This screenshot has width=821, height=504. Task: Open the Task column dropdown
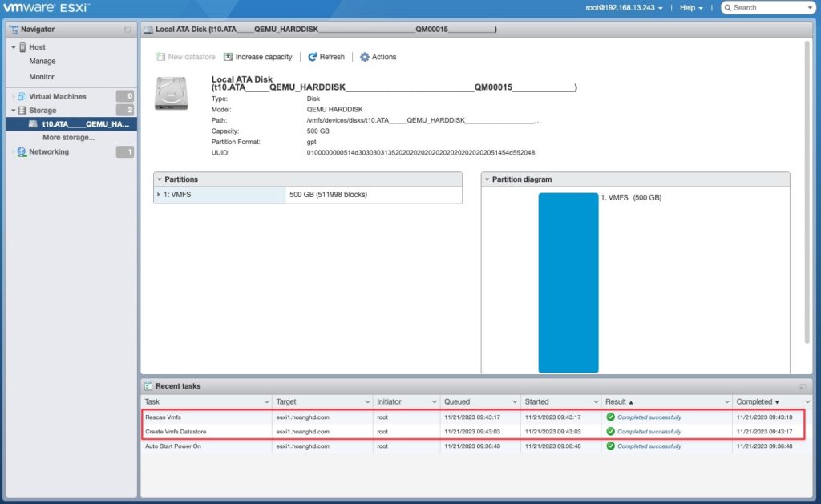click(266, 402)
